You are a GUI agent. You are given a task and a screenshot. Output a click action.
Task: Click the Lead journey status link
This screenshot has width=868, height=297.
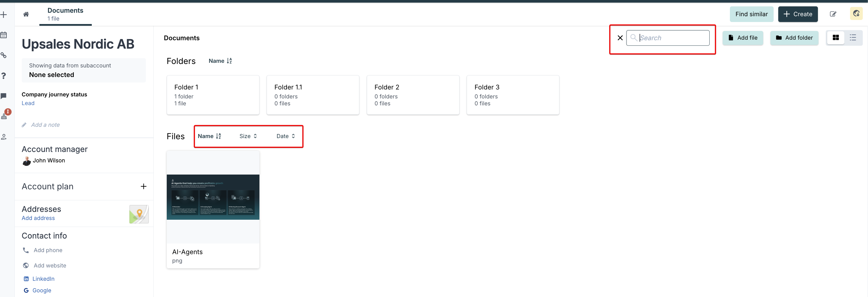[x=28, y=103]
